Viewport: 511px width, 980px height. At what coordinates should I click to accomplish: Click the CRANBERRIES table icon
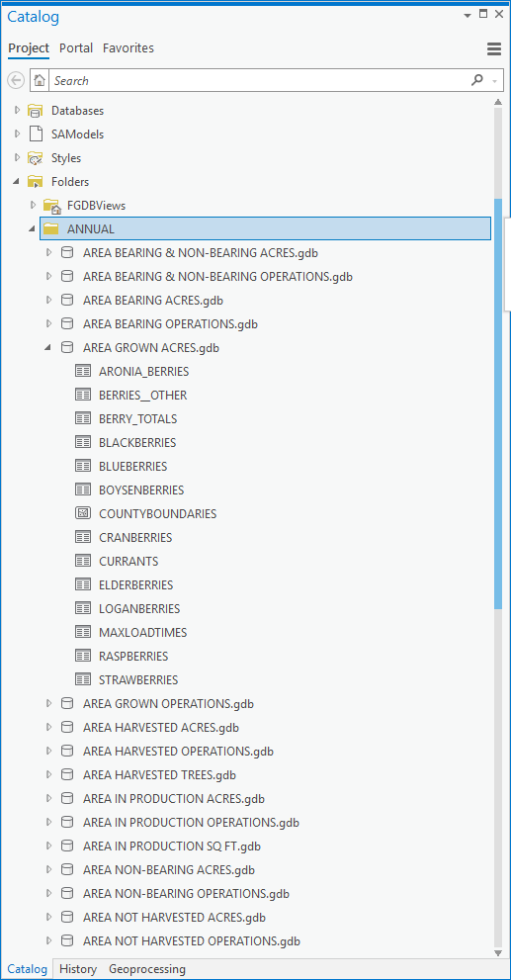[x=82, y=538]
